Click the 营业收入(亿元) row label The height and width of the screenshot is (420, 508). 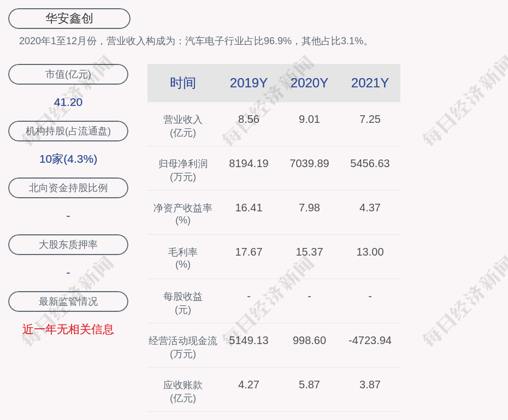click(183, 126)
